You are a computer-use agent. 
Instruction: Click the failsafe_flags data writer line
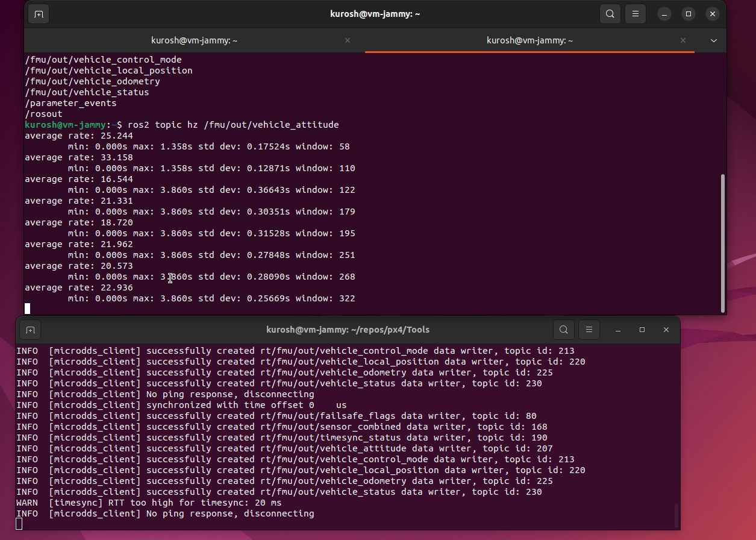pyautogui.click(x=276, y=416)
